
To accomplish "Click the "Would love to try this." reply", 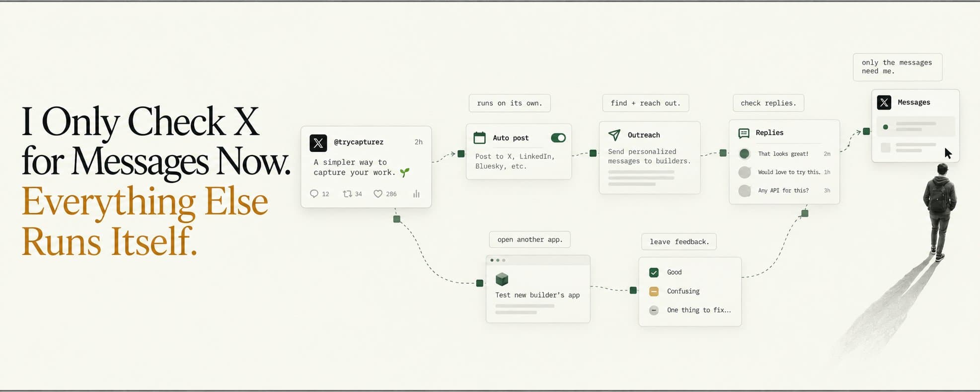I will (789, 172).
